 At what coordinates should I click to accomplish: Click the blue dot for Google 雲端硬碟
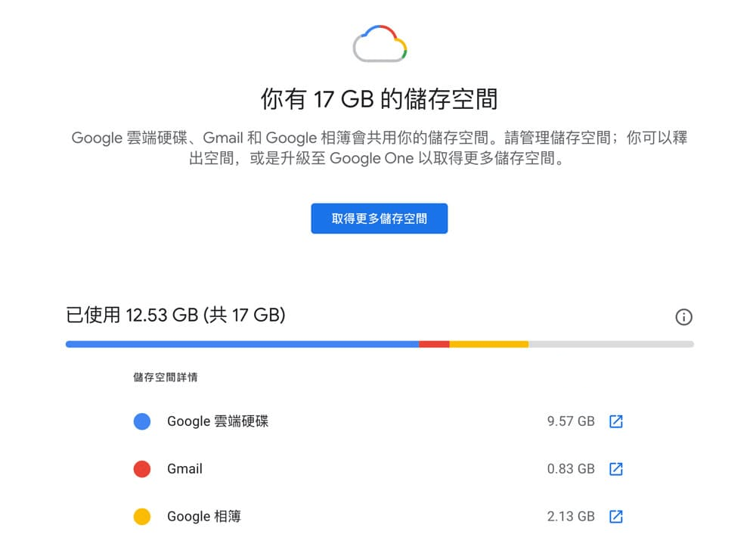tap(142, 421)
